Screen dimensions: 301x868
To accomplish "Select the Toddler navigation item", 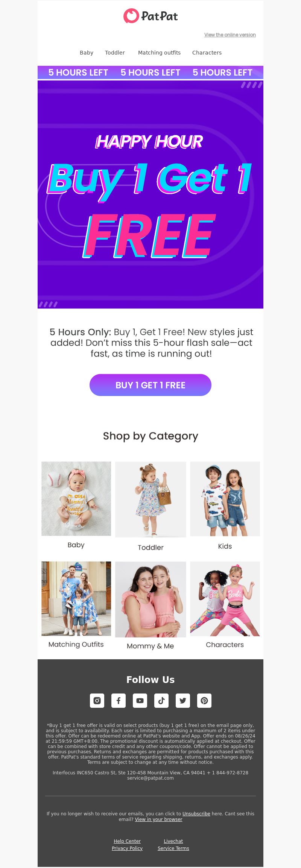I will click(115, 53).
